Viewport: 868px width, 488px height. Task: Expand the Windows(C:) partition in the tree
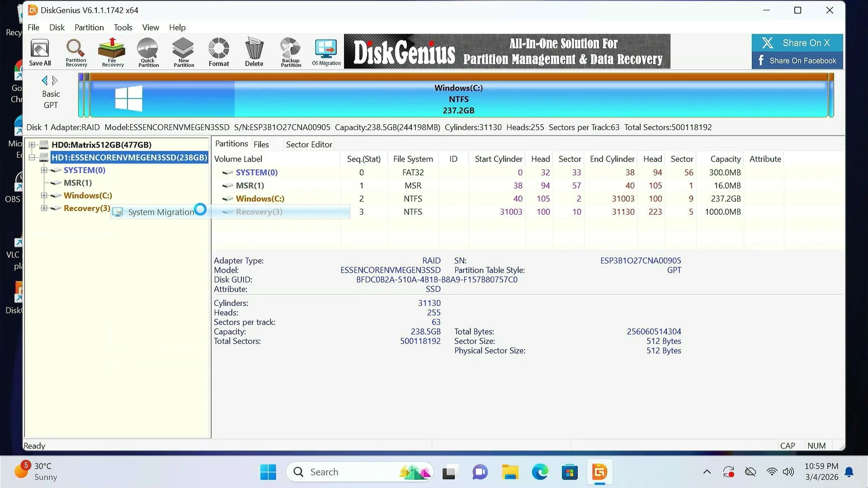pos(44,196)
